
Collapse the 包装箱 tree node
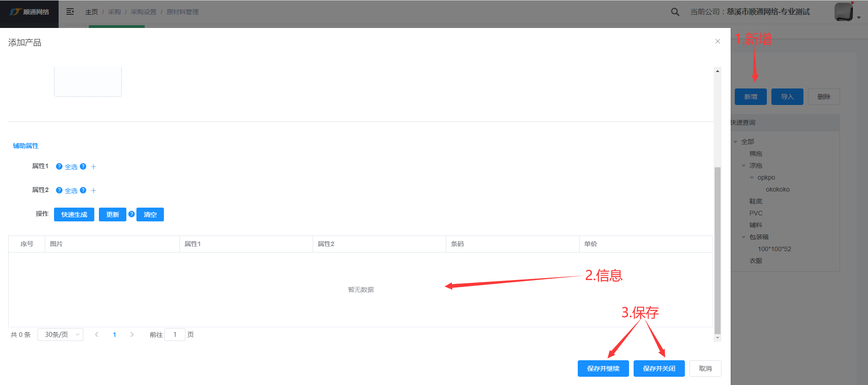743,237
